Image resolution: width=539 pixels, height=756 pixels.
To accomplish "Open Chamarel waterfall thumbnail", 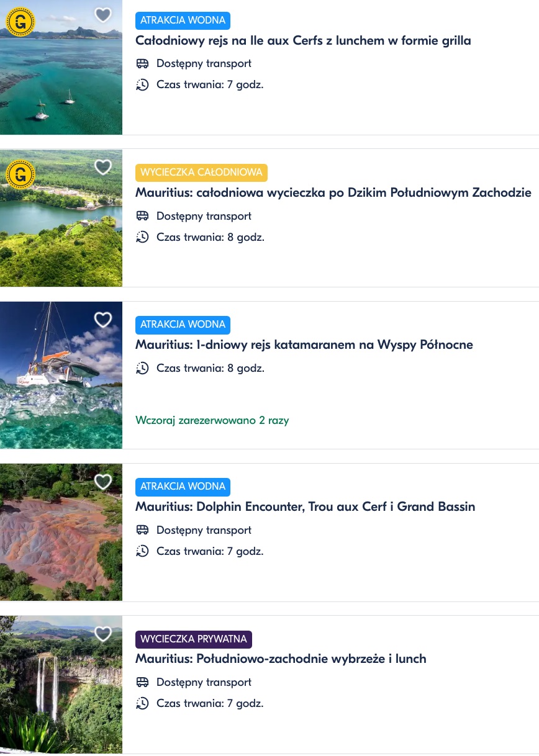I will point(61,685).
